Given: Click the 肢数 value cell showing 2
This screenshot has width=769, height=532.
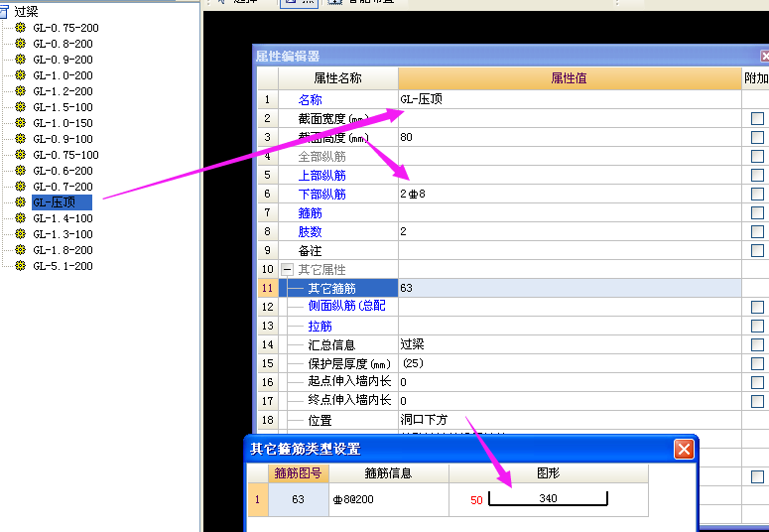Looking at the screenshot, I should coord(570,231).
